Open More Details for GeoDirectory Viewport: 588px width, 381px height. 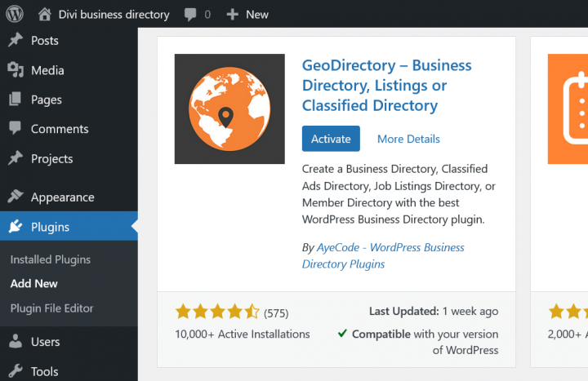[x=408, y=139]
